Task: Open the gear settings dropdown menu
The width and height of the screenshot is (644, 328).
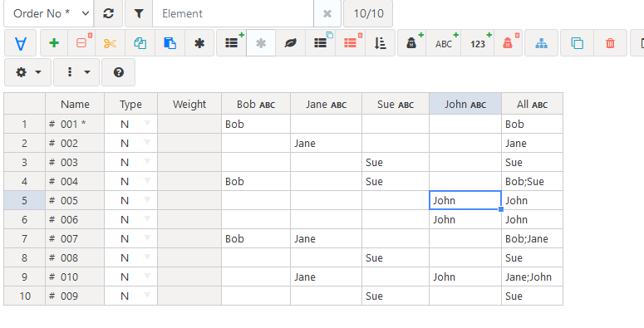Action: point(28,72)
